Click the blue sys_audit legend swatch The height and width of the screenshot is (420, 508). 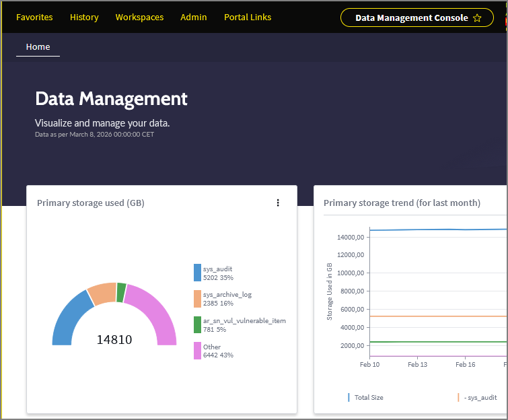point(197,273)
